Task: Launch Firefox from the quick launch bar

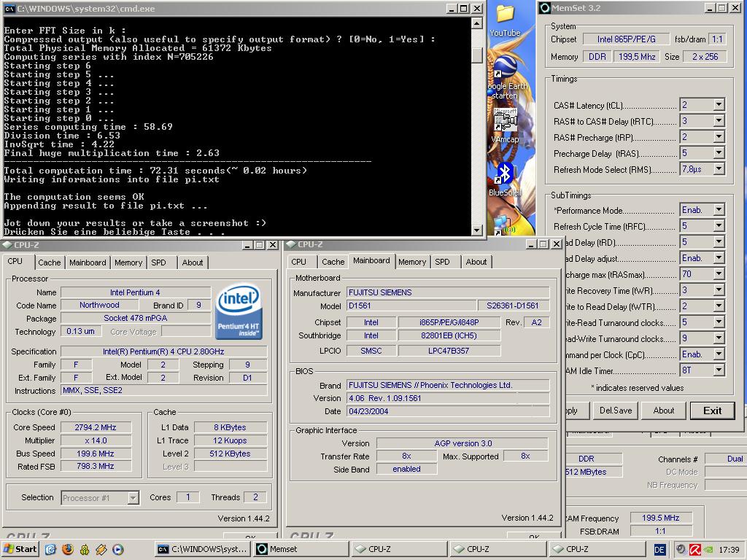Action: (x=68, y=549)
